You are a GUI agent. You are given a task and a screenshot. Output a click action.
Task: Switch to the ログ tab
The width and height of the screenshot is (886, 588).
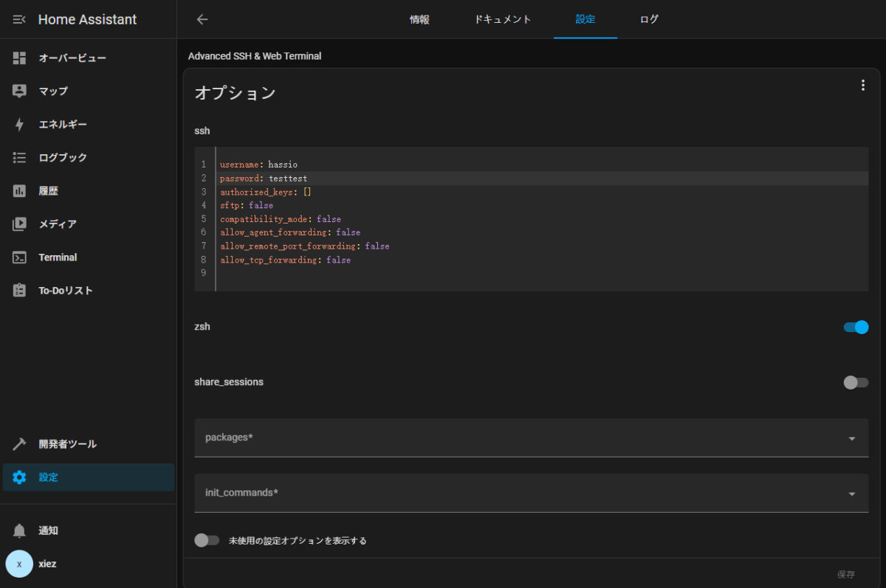tap(649, 19)
